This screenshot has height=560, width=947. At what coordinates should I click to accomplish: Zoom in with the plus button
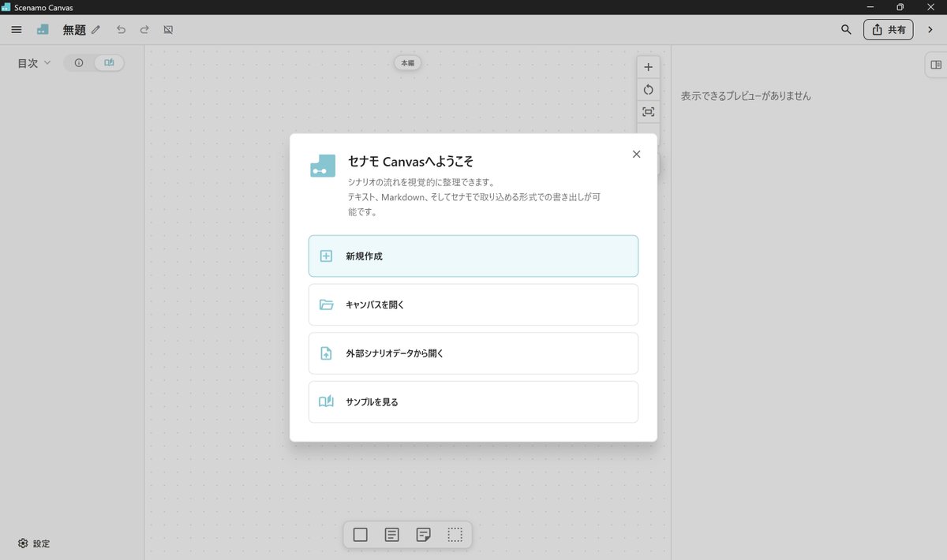(x=649, y=67)
